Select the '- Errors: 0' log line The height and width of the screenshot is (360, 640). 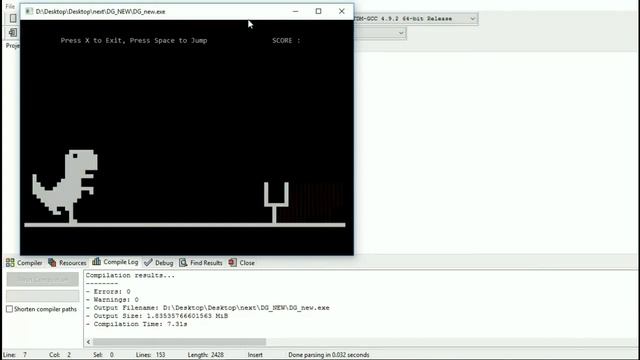coord(108,292)
